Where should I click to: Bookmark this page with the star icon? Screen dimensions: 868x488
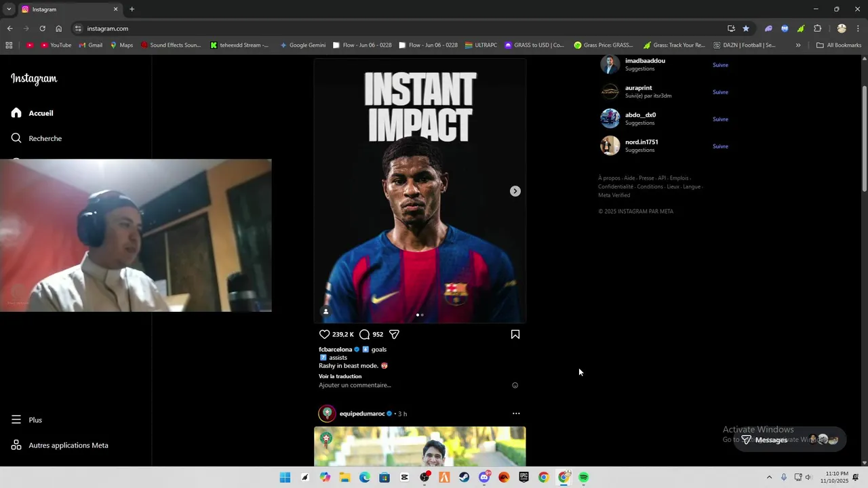746,28
